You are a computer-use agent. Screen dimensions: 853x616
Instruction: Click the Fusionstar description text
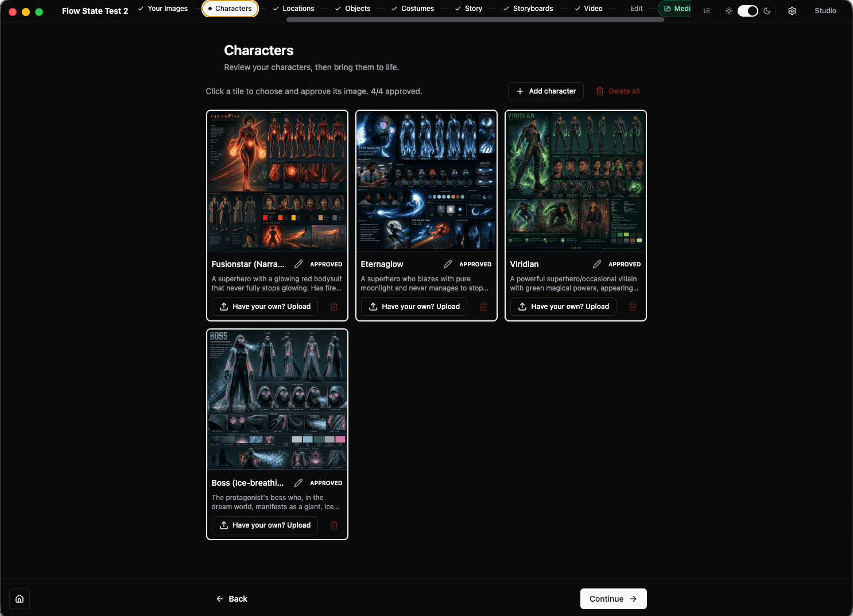tap(277, 284)
